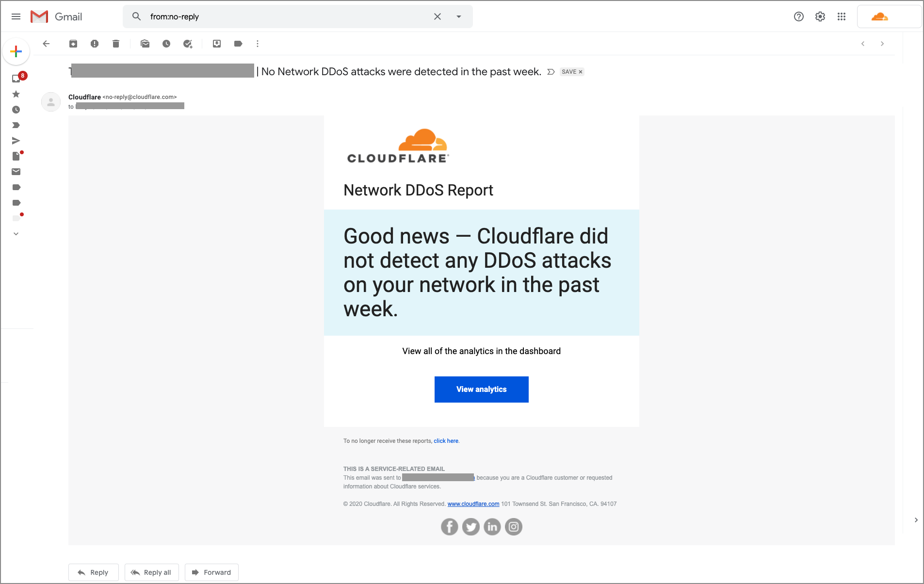Open Starred messages in sidebar
Viewport: 924px width, 584px height.
click(16, 94)
